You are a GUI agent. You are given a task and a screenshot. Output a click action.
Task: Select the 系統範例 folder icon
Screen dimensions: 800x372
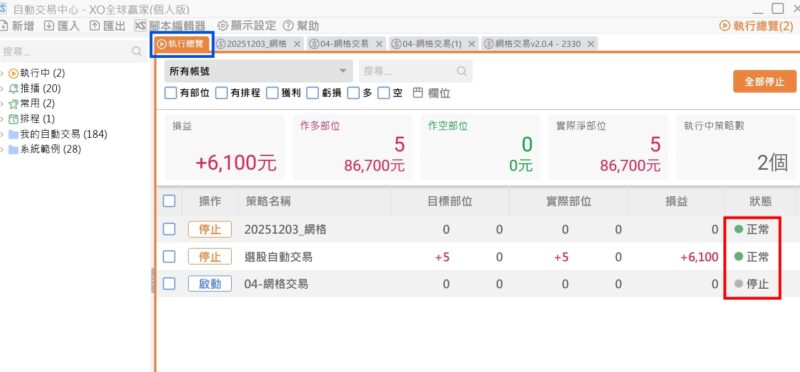tap(14, 150)
